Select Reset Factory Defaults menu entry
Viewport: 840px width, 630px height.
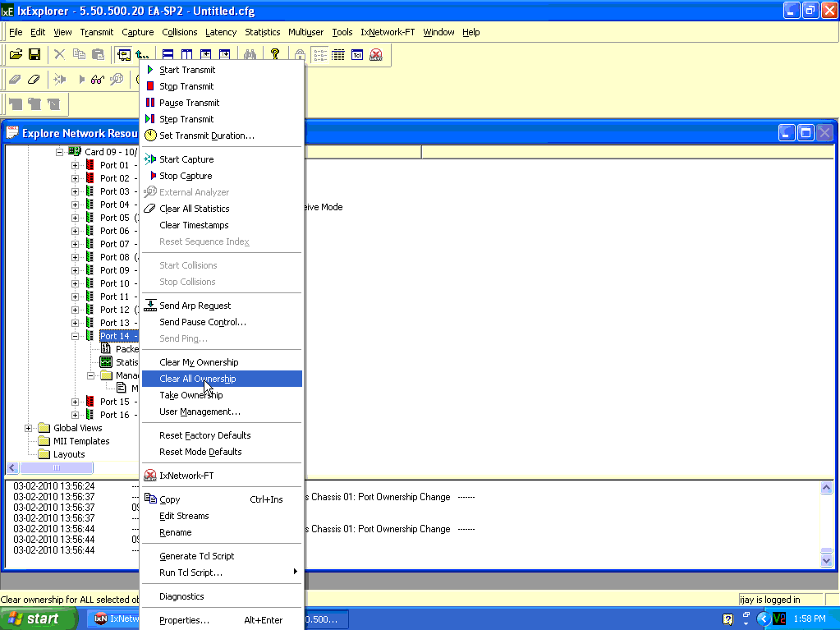(223, 435)
